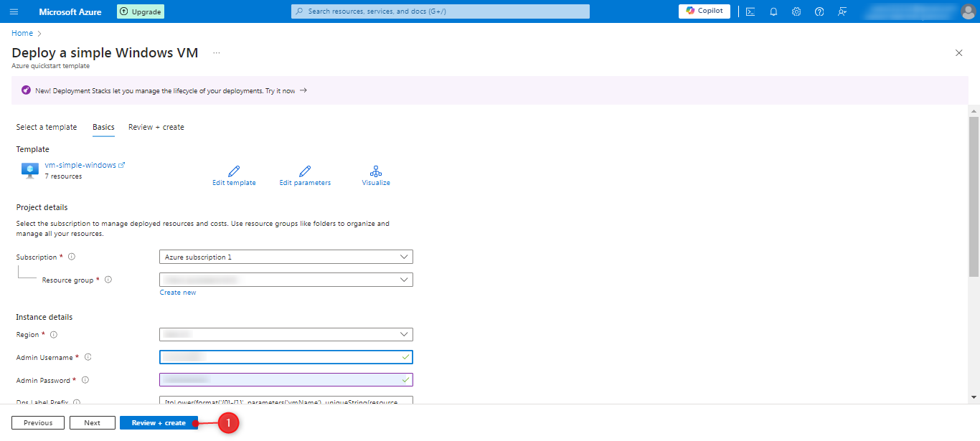Close the Deploy a simple Windows VM blade

(x=959, y=53)
